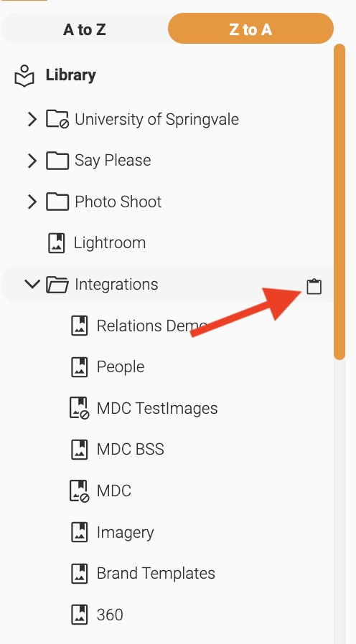Viewport: 356px width, 644px height.
Task: Click the clipboard icon beside Integrations
Action: click(314, 286)
